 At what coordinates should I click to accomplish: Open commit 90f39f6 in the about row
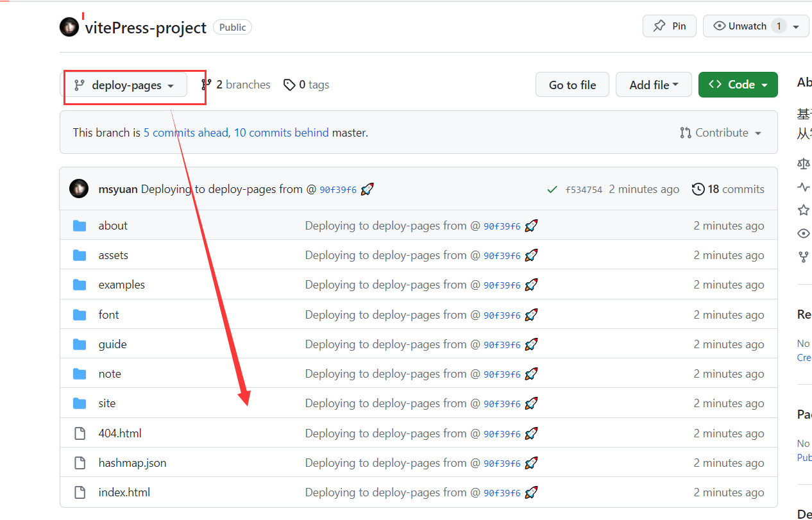(502, 226)
